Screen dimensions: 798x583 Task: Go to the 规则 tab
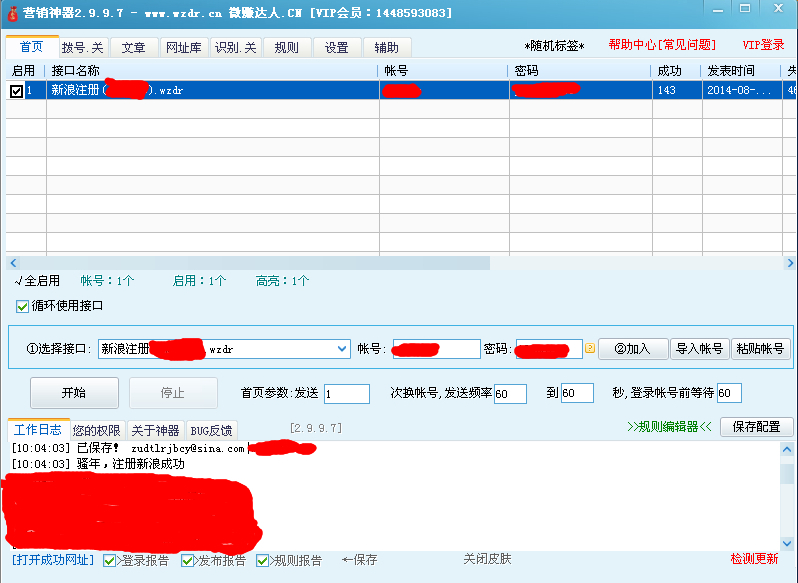point(287,48)
